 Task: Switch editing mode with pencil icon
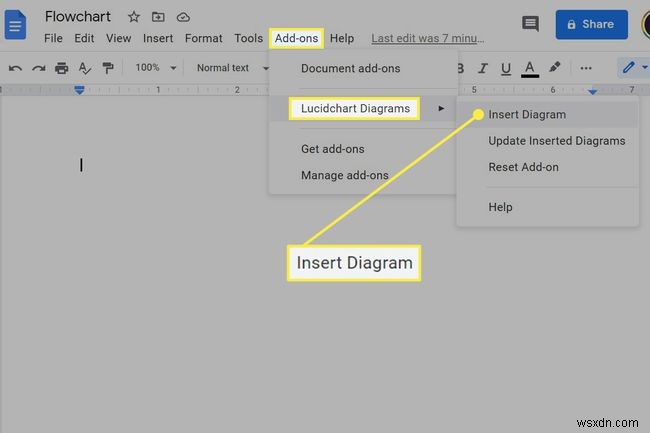tap(628, 67)
